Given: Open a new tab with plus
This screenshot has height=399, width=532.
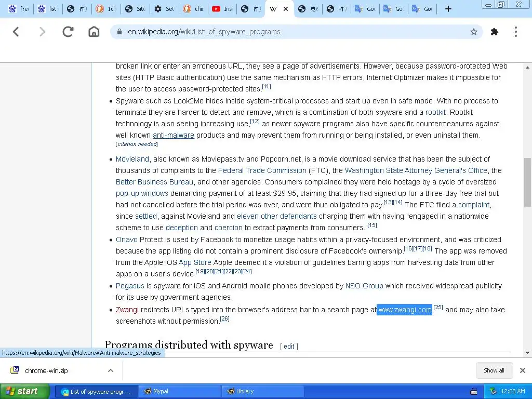Looking at the screenshot, I should (448, 9).
